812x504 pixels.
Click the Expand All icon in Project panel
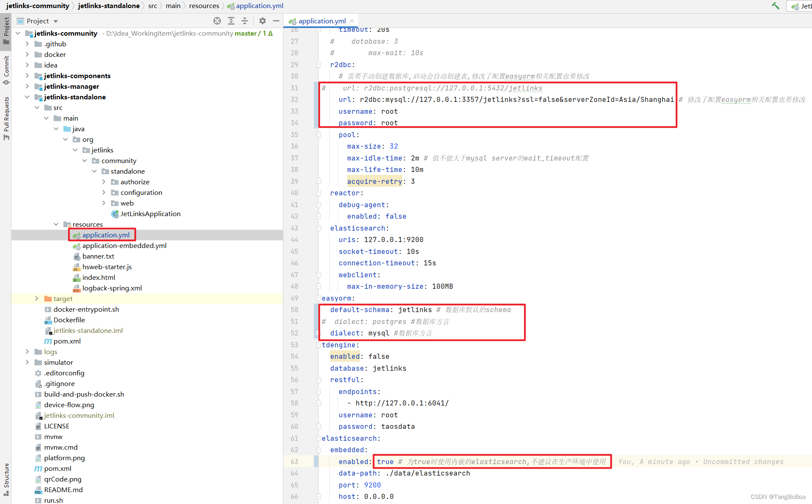pyautogui.click(x=231, y=21)
